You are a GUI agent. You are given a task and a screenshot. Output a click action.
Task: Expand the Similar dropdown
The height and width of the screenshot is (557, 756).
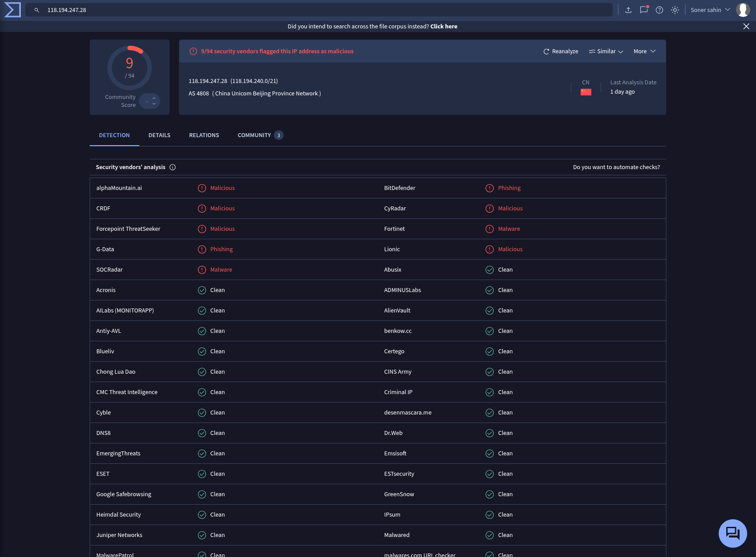pyautogui.click(x=606, y=51)
